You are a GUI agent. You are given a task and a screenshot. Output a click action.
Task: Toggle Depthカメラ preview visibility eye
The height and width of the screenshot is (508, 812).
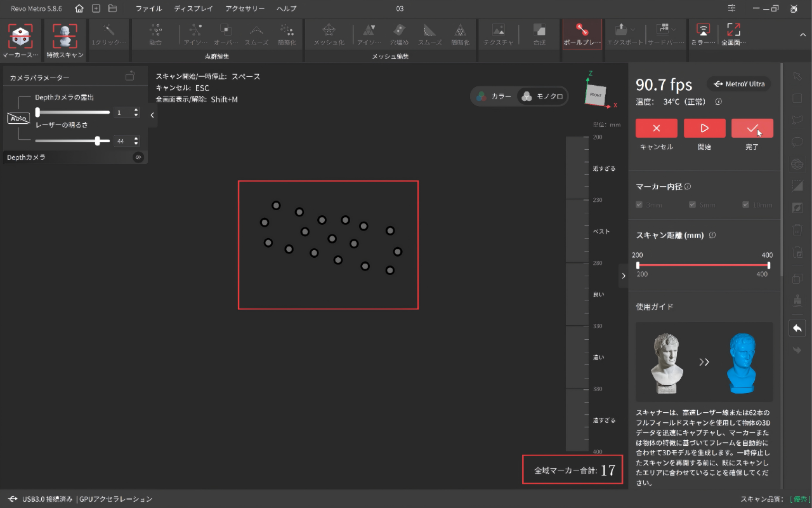point(138,157)
